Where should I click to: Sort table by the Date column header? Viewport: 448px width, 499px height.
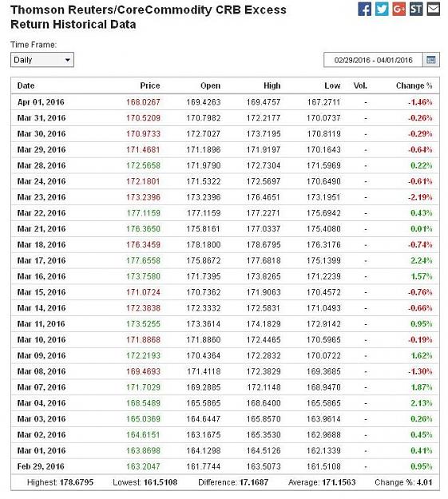pyautogui.click(x=26, y=85)
